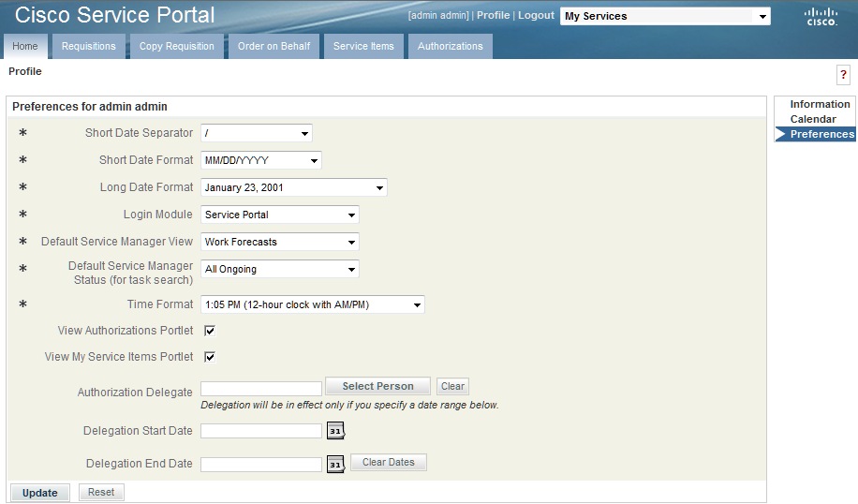Go to the Copy Requisition tab
Screen dimensions: 858x504
point(177,47)
